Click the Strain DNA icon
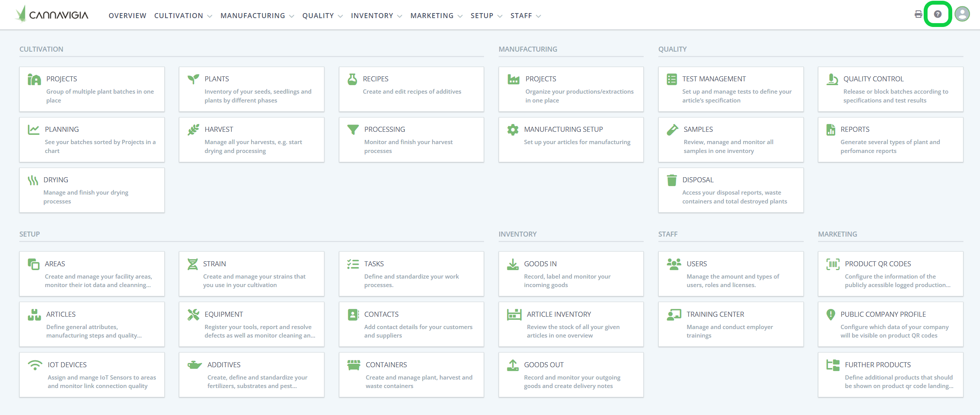The height and width of the screenshot is (415, 980). [x=192, y=264]
